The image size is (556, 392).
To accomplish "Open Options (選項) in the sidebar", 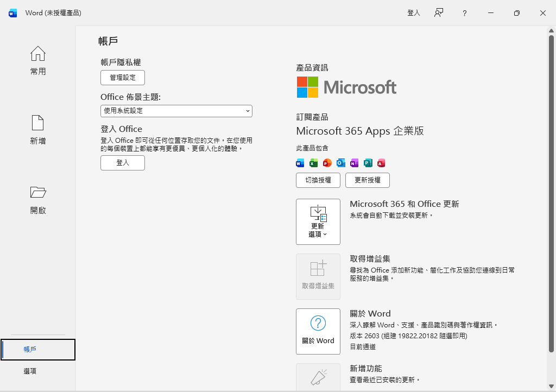I will 30,371.
